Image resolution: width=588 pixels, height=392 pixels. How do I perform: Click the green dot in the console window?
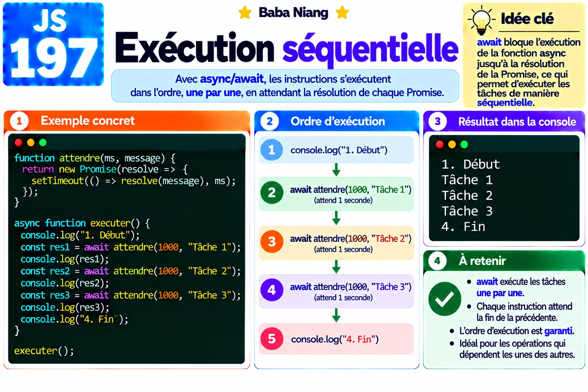(464, 144)
